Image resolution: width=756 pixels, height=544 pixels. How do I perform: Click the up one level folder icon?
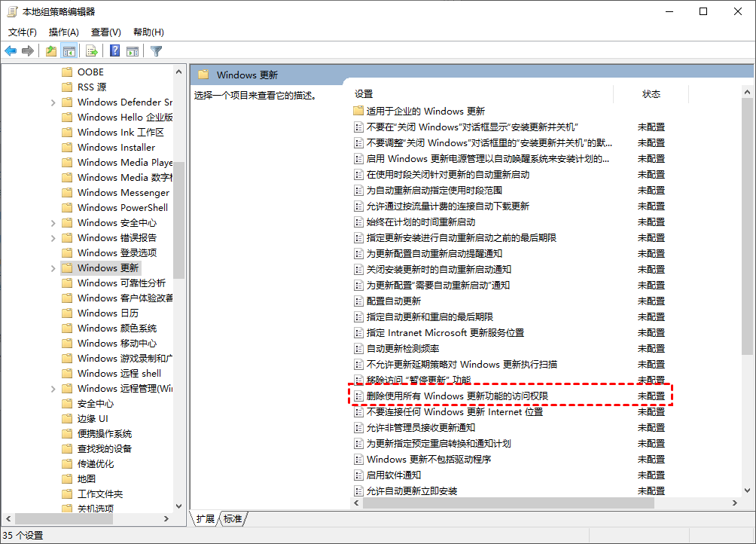(x=50, y=50)
